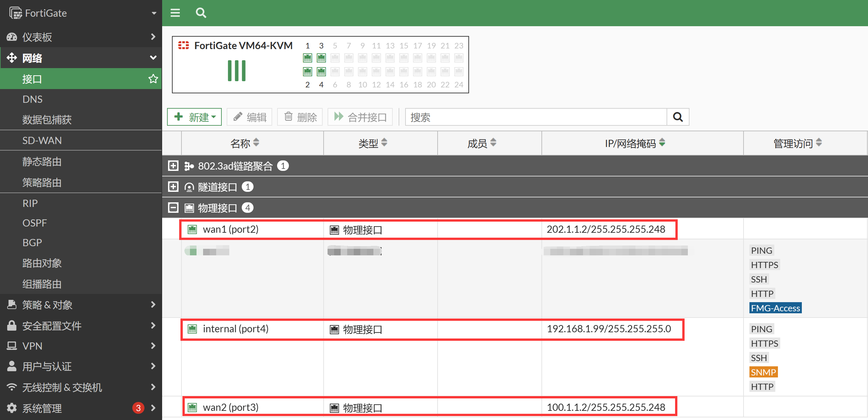The width and height of the screenshot is (868, 420).
Task: Open the SD-WAN menu item
Action: [x=42, y=140]
